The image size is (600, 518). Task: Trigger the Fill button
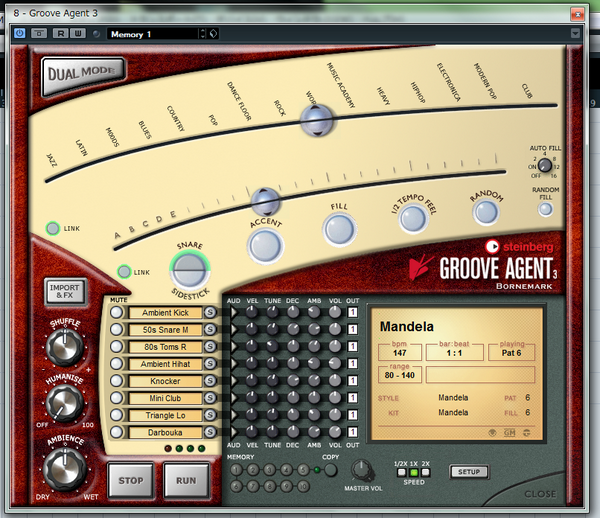click(x=339, y=230)
